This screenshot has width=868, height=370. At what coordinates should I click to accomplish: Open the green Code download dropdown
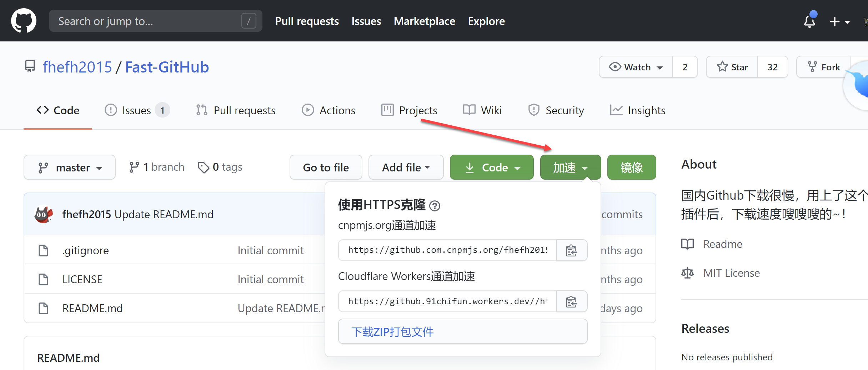pos(492,167)
